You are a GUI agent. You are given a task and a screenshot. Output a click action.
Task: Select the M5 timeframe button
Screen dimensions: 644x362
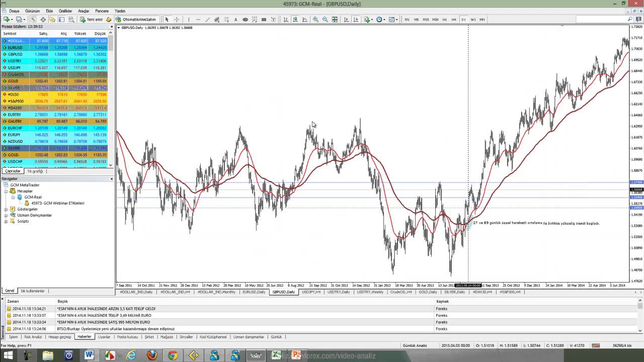tap(416, 20)
